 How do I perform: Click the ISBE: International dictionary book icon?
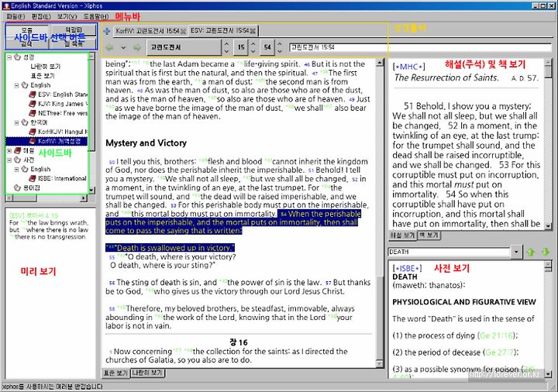point(33,179)
